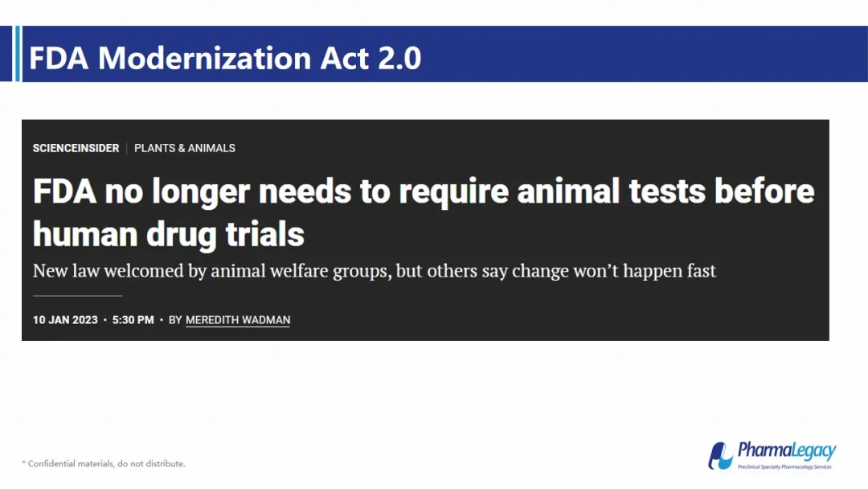Open author MEREDITH WADMAN's profile link
Image resolution: width=868 pixels, height=489 pixels.
click(x=238, y=320)
